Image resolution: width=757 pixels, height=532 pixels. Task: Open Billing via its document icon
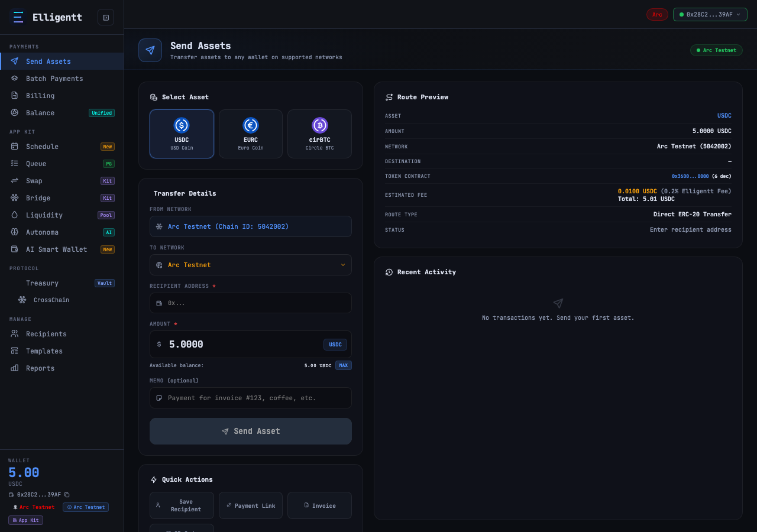tap(15, 95)
